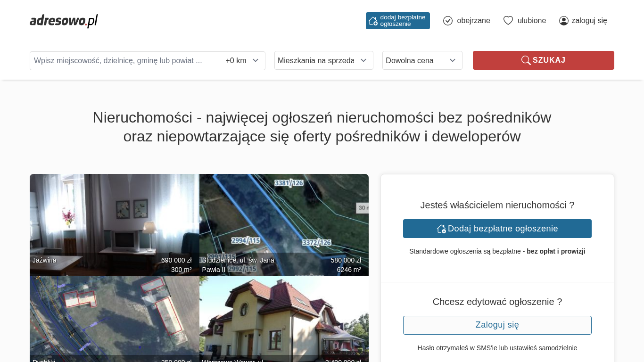Open the obejrzane viewed listings link
The width and height of the screenshot is (644, 362).
point(473,21)
